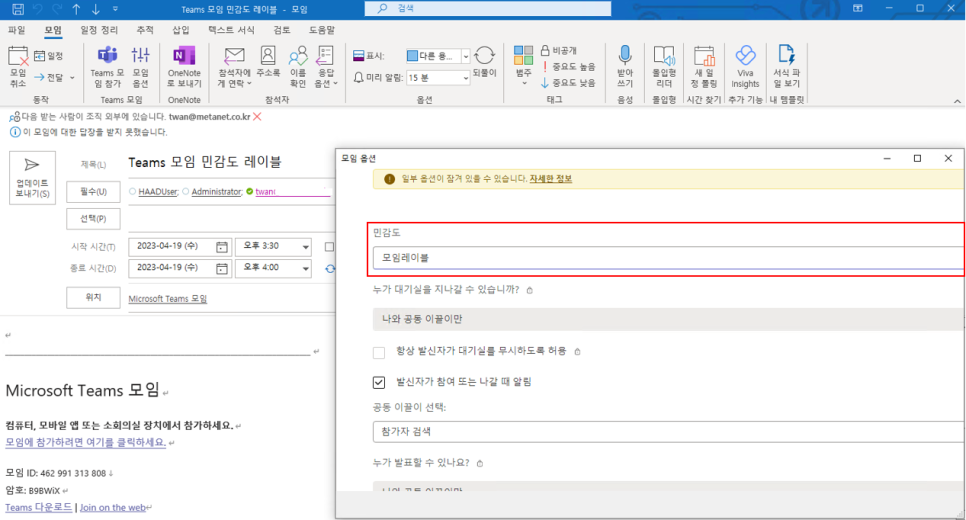Screen dimensions: 966x520
Task: Switch to the 텍스트 서식 tab
Action: pos(231,30)
